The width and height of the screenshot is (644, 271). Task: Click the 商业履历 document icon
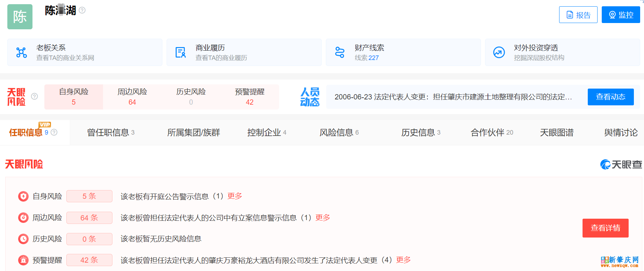(x=181, y=52)
